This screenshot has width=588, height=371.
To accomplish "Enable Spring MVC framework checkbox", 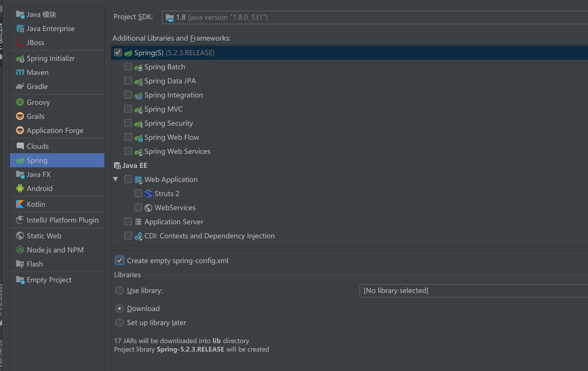I will click(x=128, y=108).
